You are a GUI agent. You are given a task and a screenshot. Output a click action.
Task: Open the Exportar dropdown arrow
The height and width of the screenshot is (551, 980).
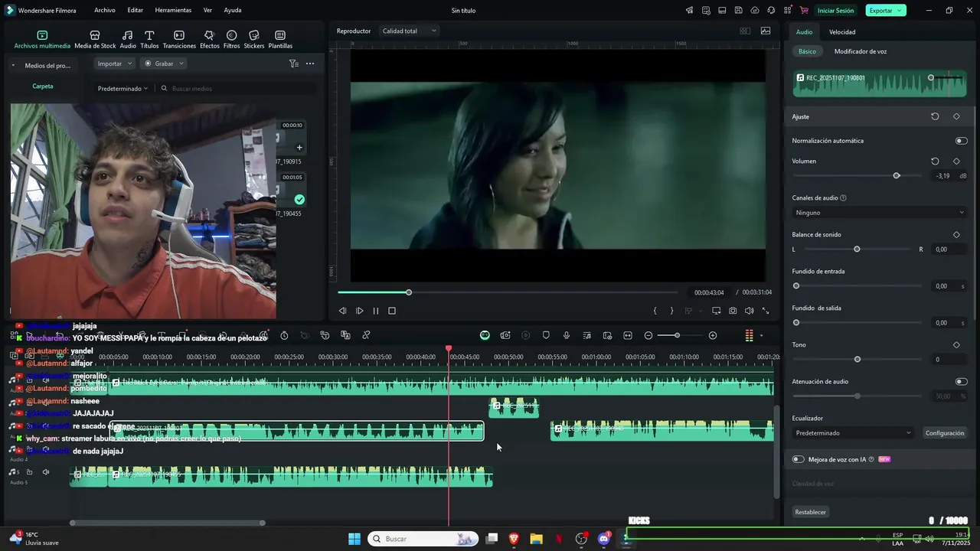[x=900, y=11]
